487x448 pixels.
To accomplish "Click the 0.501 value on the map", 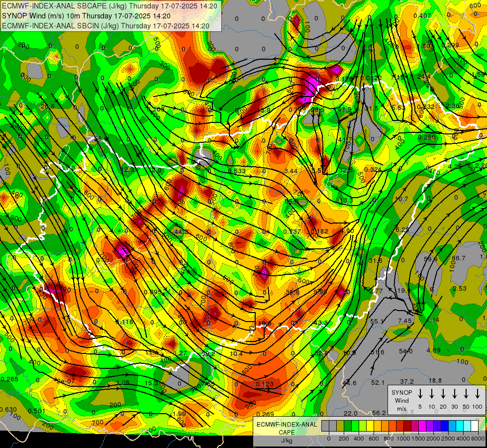I will [37, 411].
